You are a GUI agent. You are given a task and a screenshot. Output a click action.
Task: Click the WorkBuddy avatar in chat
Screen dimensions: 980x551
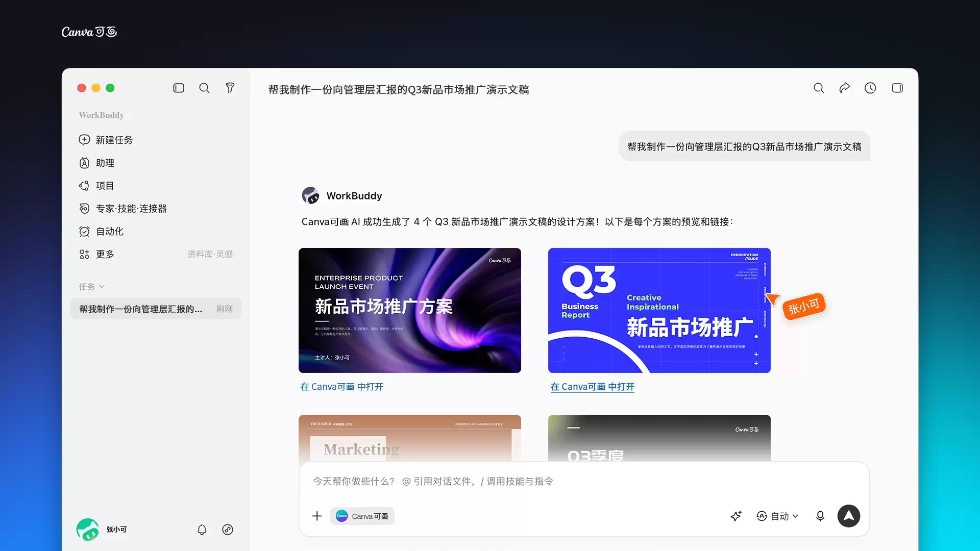(x=310, y=195)
